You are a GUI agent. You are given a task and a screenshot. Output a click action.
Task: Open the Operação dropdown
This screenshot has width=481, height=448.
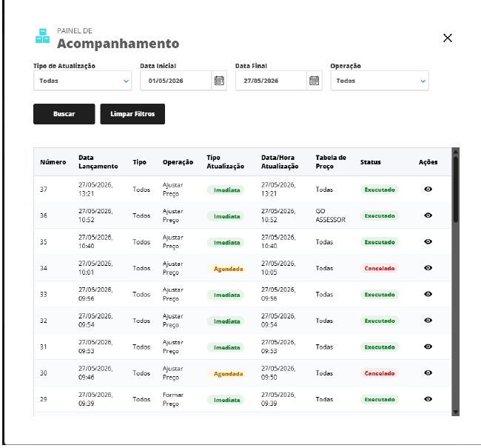pyautogui.click(x=380, y=81)
